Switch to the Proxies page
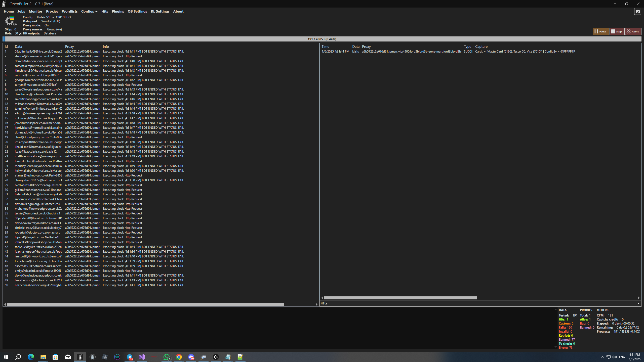Image resolution: width=644 pixels, height=362 pixels. point(52,11)
